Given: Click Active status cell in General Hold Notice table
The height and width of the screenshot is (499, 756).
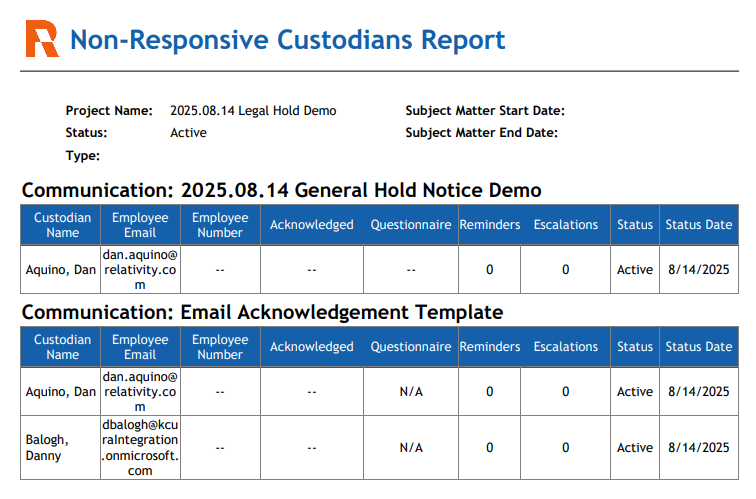Looking at the screenshot, I should (x=635, y=270).
